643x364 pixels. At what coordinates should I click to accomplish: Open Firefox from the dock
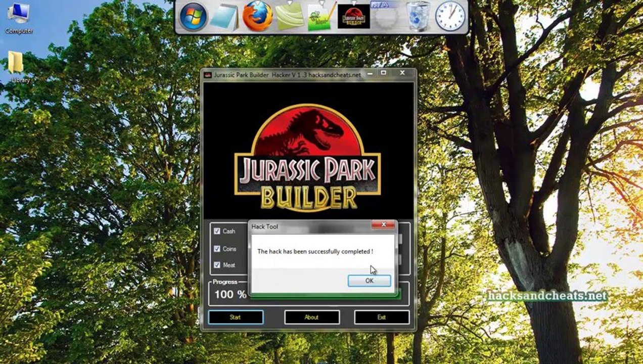pos(257,16)
